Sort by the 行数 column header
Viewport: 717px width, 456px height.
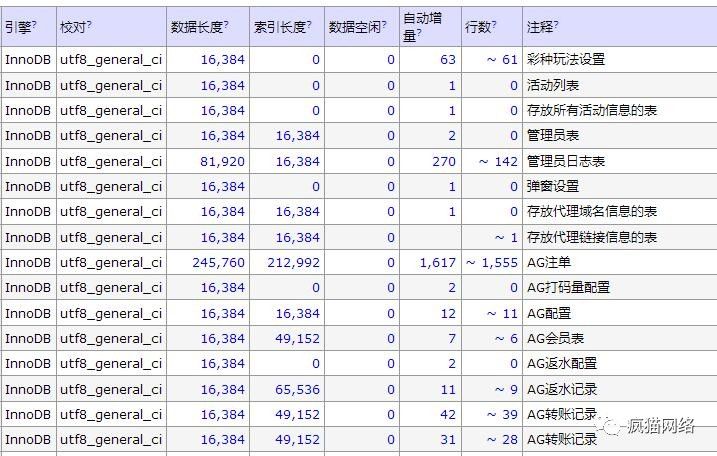click(477, 27)
